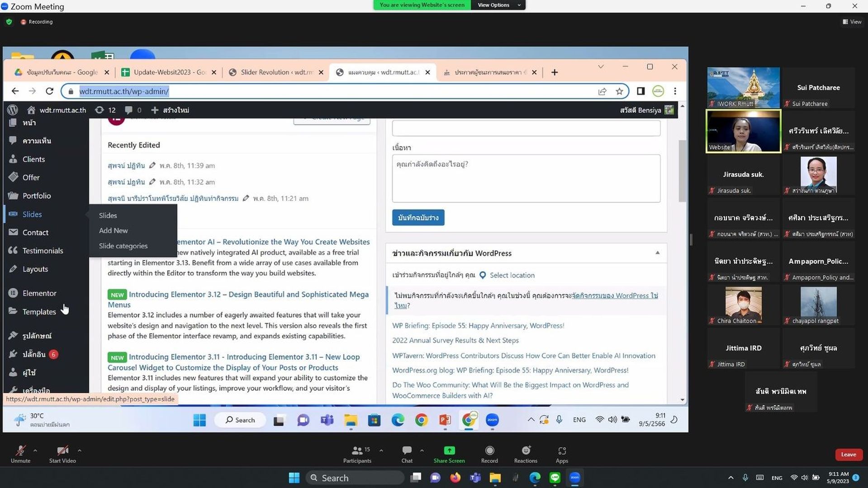The height and width of the screenshot is (488, 868).
Task: Click the red Leave button
Action: [849, 455]
